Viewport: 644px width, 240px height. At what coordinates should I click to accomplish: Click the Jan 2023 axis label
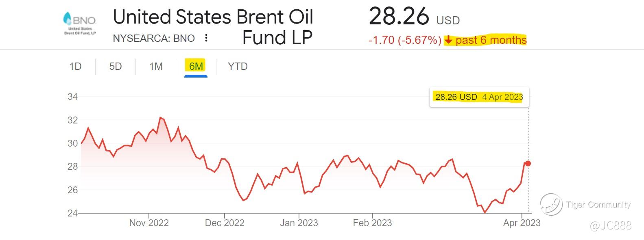[299, 223]
